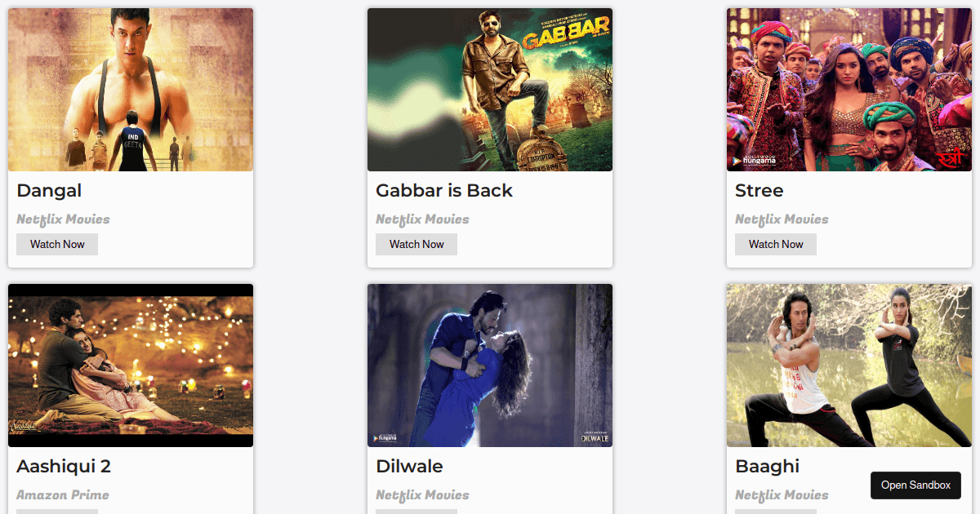Open the Aashiqui 2 title
Screen dimensions: 980x514
64,467
